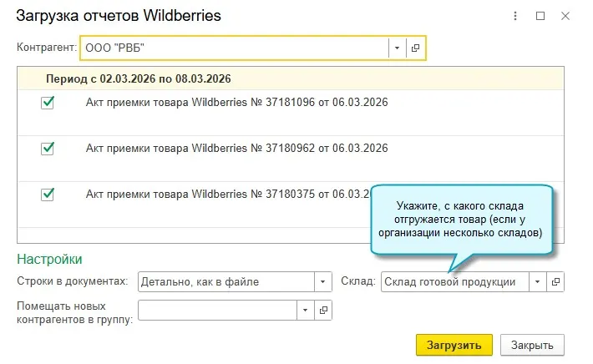
Task: Expand the Строки в документах dropdown
Action: pyautogui.click(x=322, y=281)
